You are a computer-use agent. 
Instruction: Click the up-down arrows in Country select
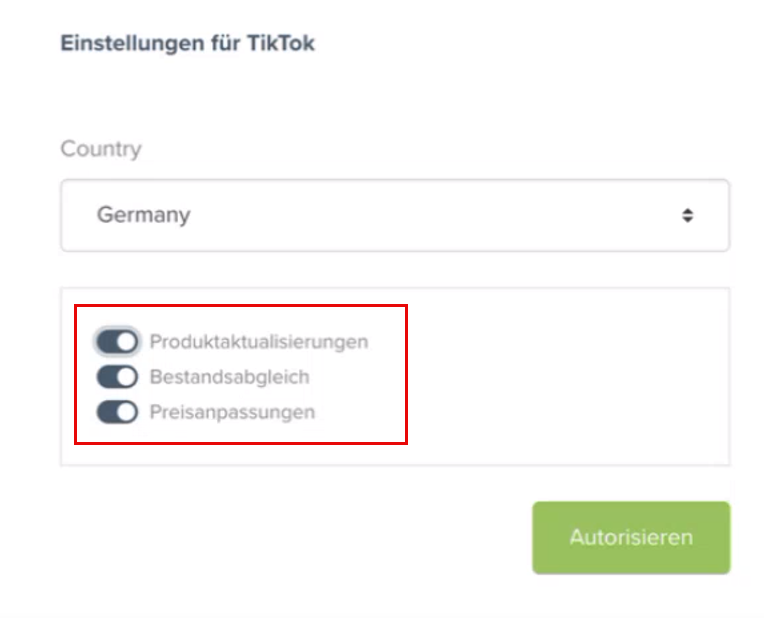[x=687, y=215]
